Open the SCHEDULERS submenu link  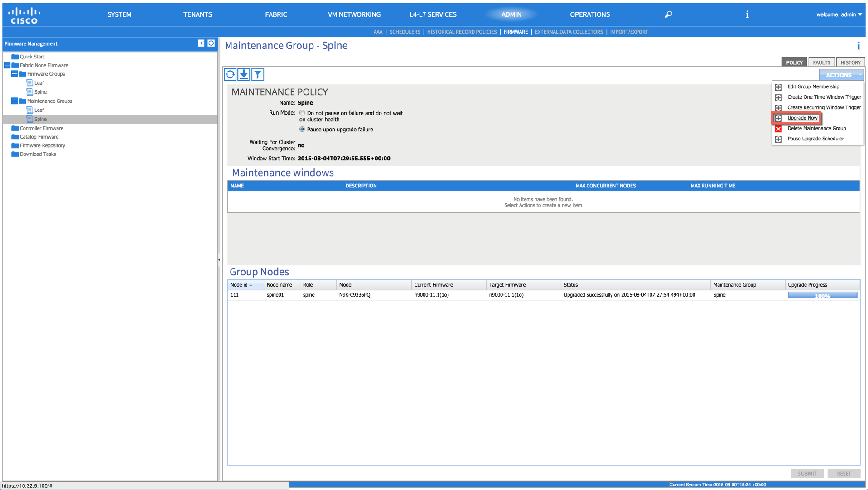[x=405, y=32]
